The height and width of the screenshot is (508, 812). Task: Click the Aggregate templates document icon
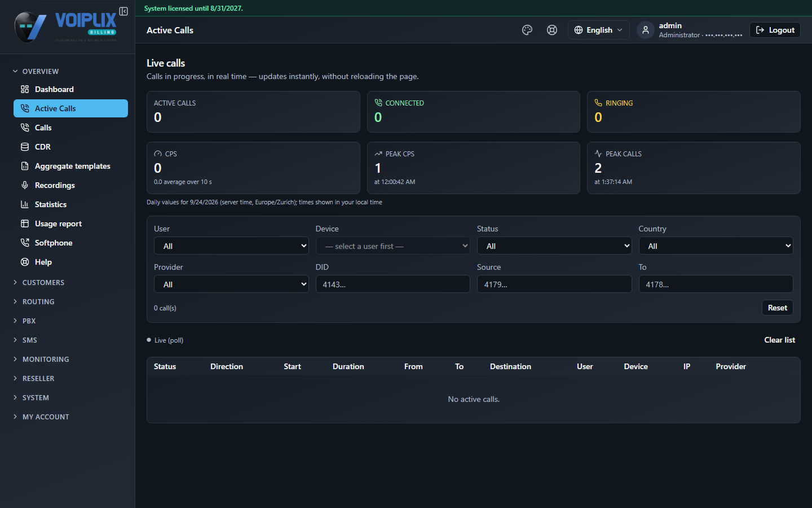(25, 166)
